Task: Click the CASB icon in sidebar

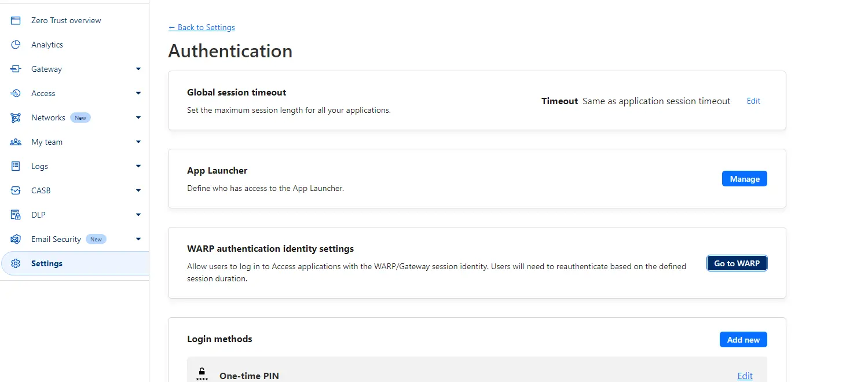Action: coord(16,190)
